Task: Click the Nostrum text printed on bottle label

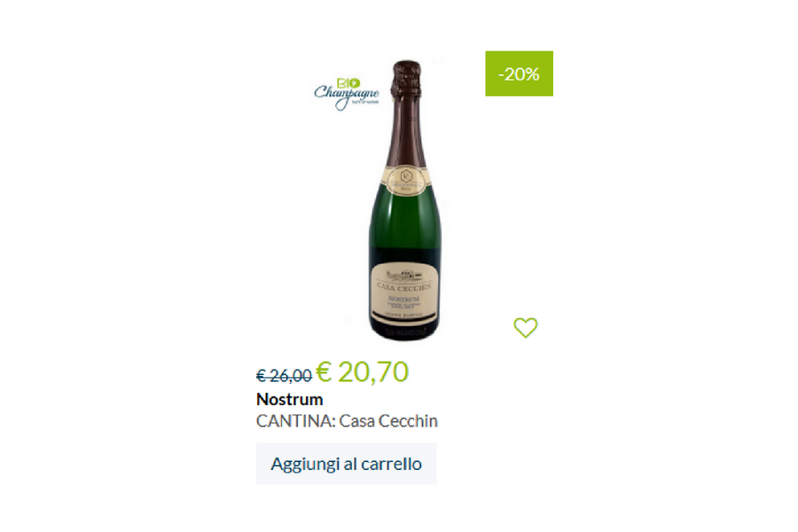Action: click(x=403, y=299)
